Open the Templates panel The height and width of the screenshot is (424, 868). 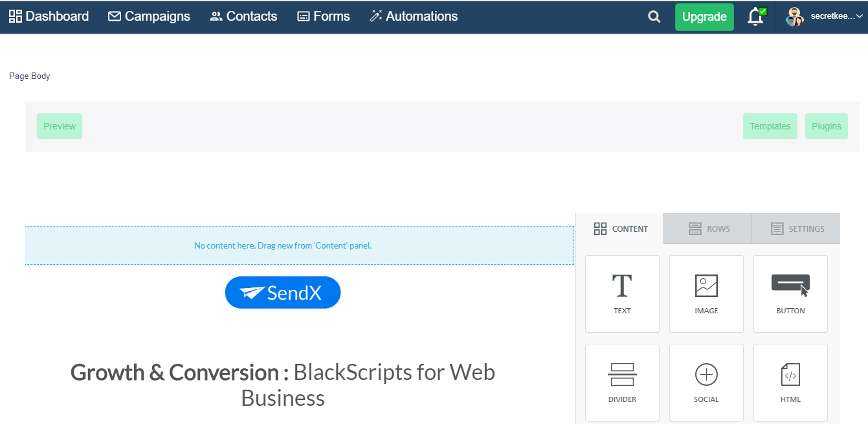point(770,126)
